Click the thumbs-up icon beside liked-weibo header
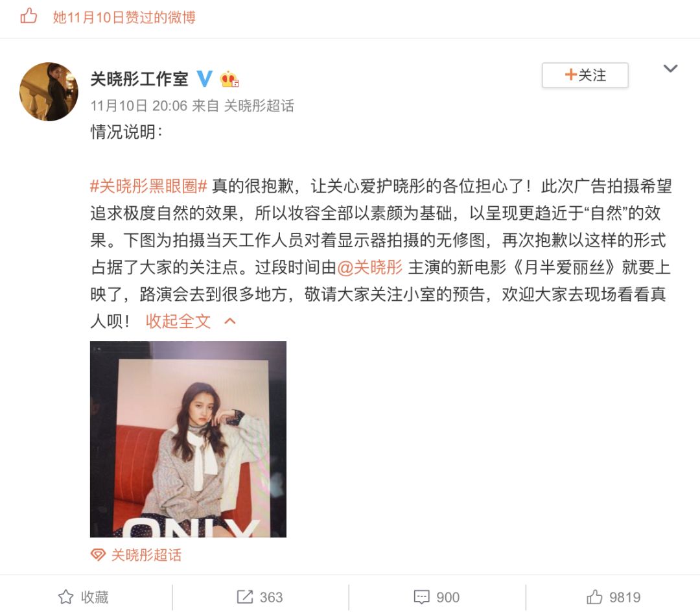The height and width of the screenshot is (614, 700). (29, 16)
